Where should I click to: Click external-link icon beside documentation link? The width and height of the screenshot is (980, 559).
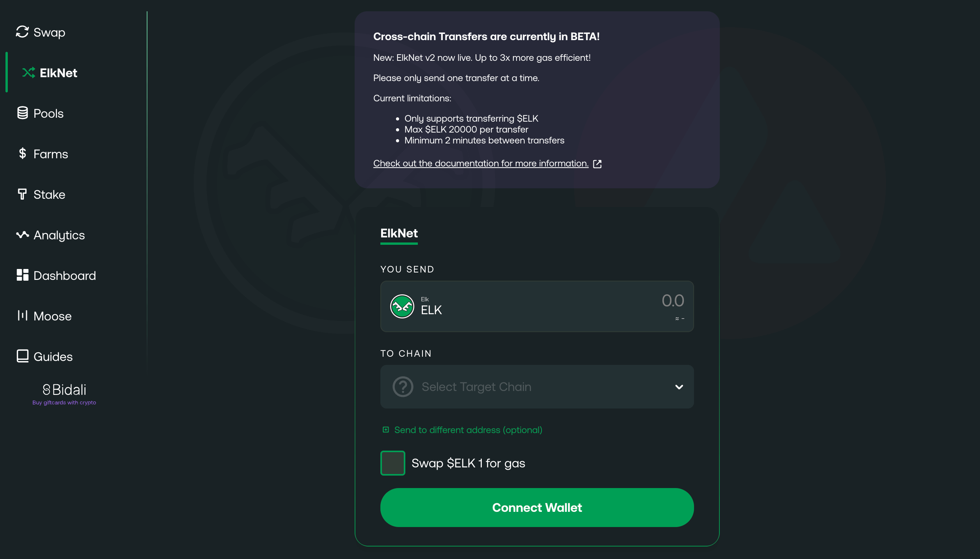pyautogui.click(x=597, y=164)
